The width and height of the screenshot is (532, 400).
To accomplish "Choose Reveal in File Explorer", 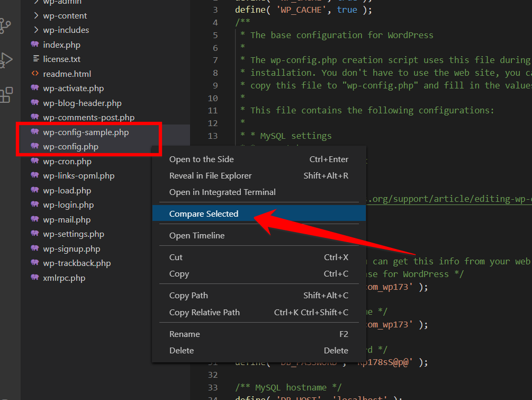I will point(259,175).
